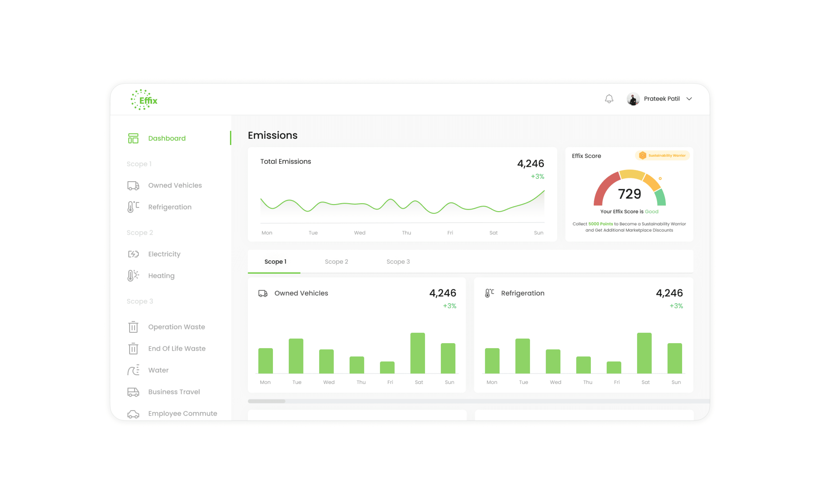
Task: Click the Operation Waste bin icon
Action: coord(133,327)
